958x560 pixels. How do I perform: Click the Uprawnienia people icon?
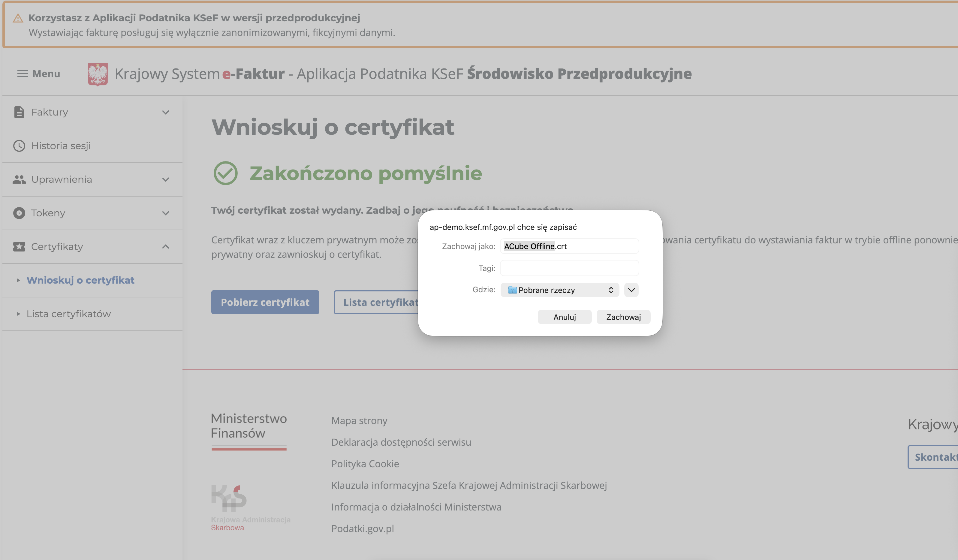pyautogui.click(x=19, y=179)
